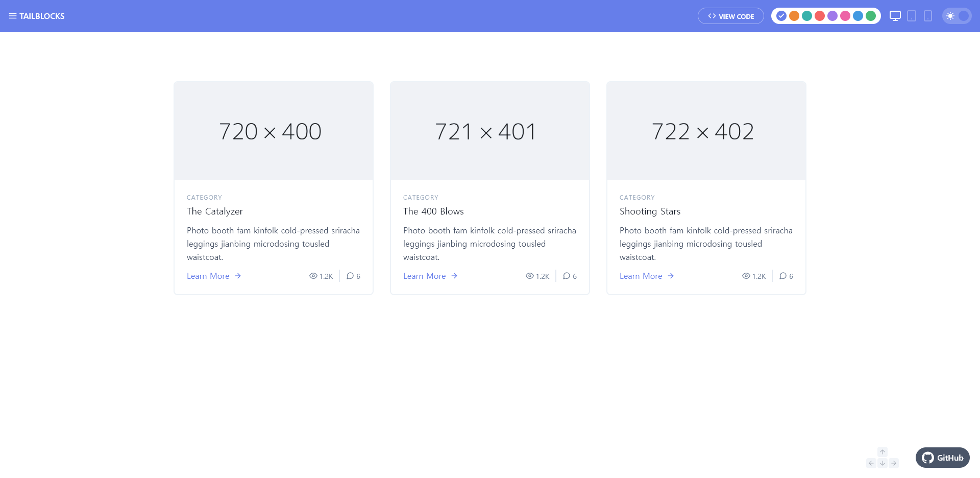Click the views eye icon on Shooting Stars
Viewport: 980px width, 478px height.
[x=746, y=276]
